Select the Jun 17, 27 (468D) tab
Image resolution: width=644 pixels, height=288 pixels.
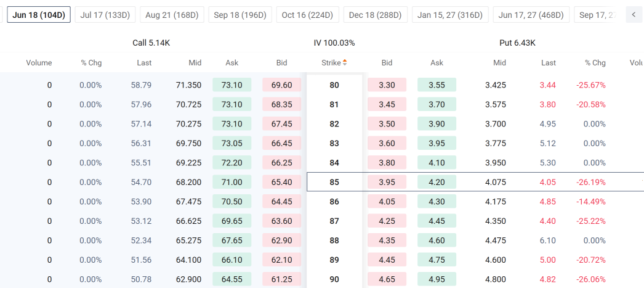(531, 15)
